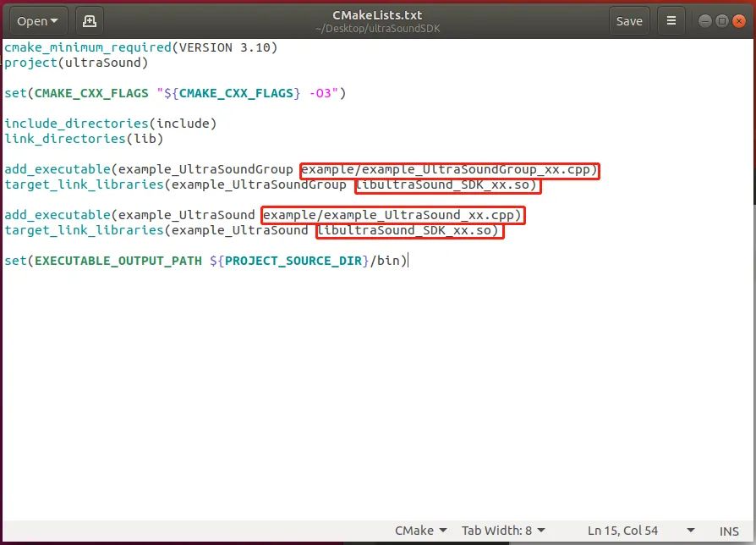Viewport: 756px width, 545px height.
Task: Click cmake_minimum_required on the first line
Action: tap(88, 47)
